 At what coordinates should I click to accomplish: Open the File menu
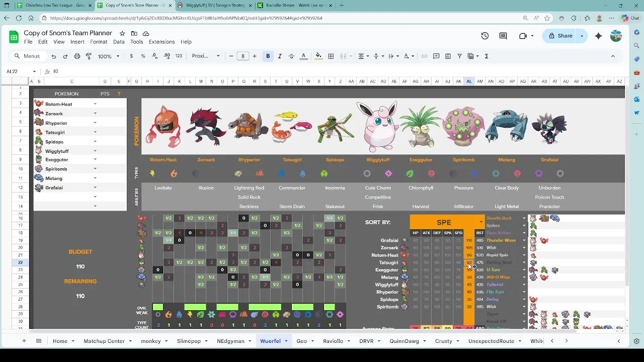(28, 42)
